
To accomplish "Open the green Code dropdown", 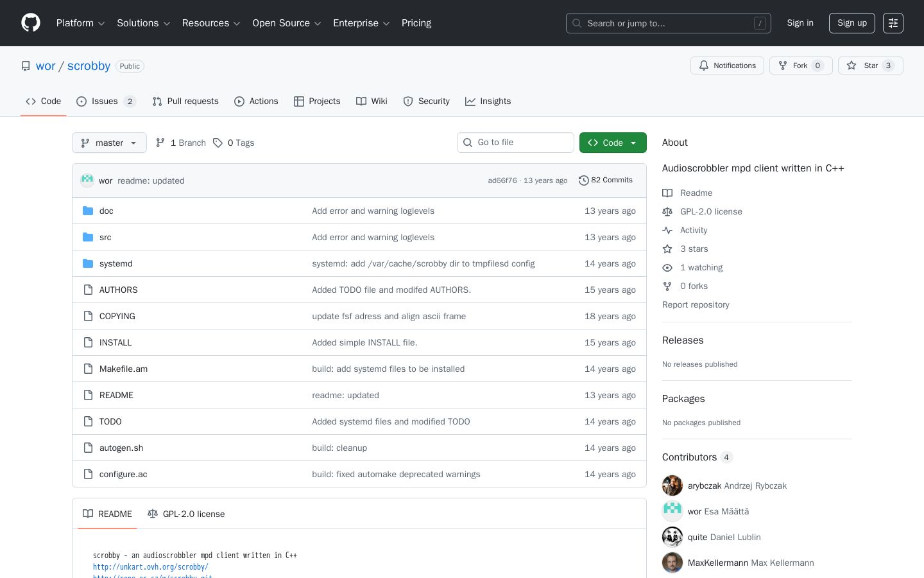I will click(613, 143).
